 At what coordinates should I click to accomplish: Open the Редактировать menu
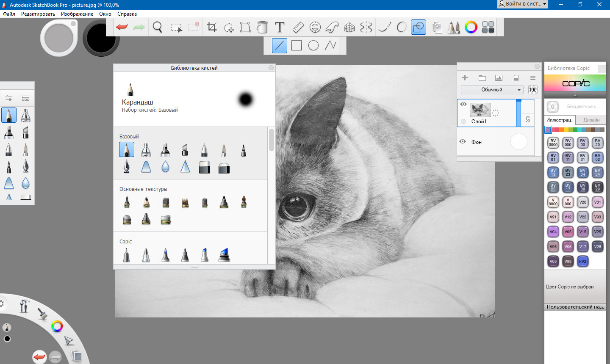coord(38,14)
